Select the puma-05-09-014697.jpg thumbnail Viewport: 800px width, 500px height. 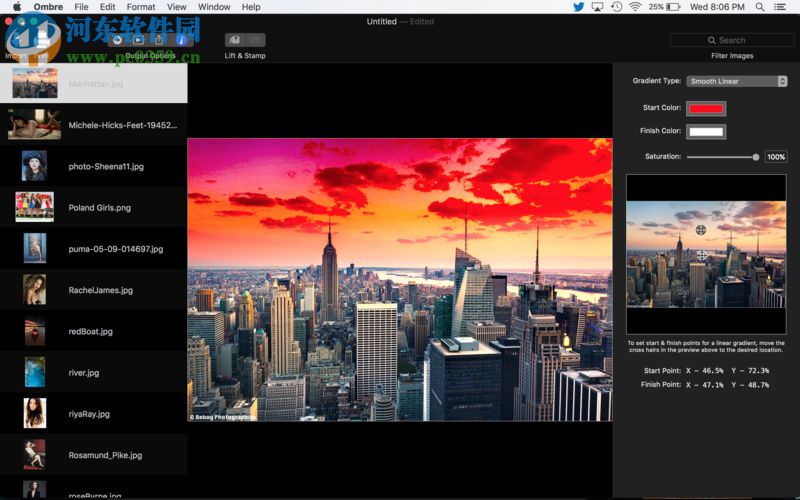click(35, 248)
